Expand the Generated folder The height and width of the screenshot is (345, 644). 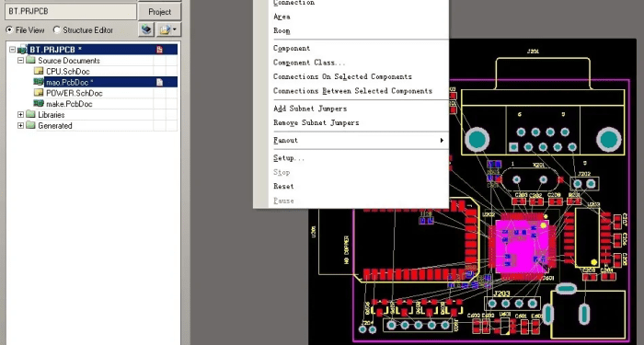click(x=20, y=126)
